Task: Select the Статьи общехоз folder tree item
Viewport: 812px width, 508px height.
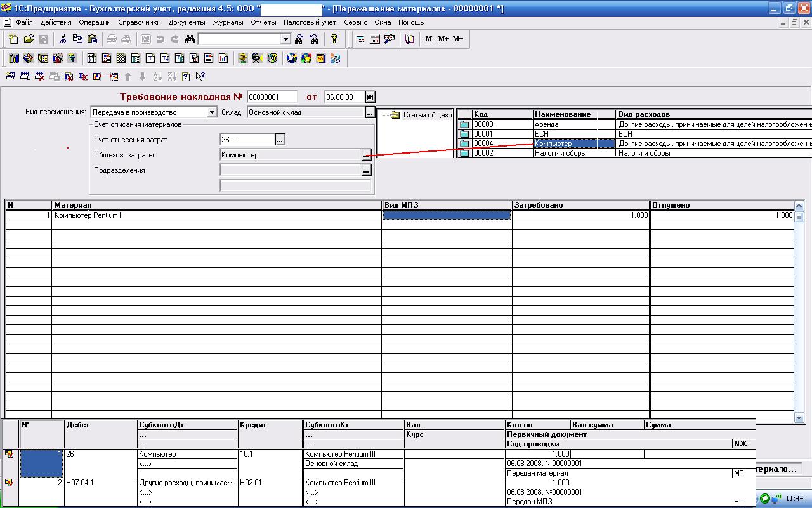Action: [427, 115]
